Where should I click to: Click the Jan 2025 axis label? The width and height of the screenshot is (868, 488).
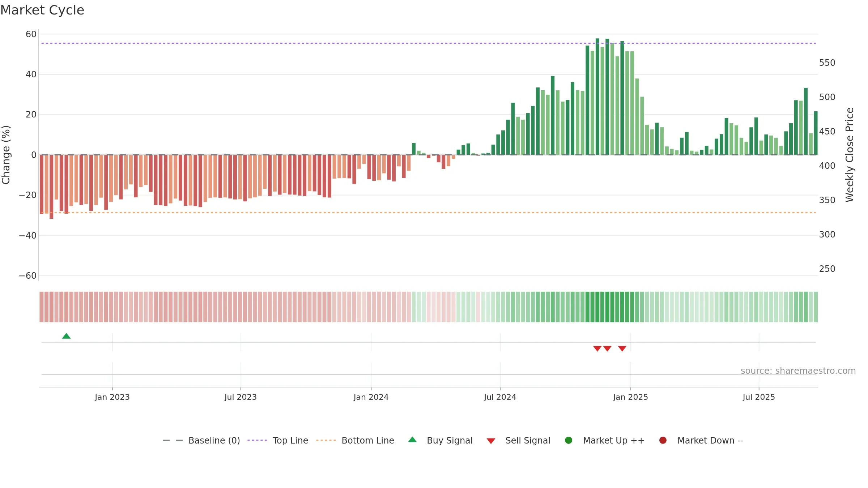pos(630,397)
